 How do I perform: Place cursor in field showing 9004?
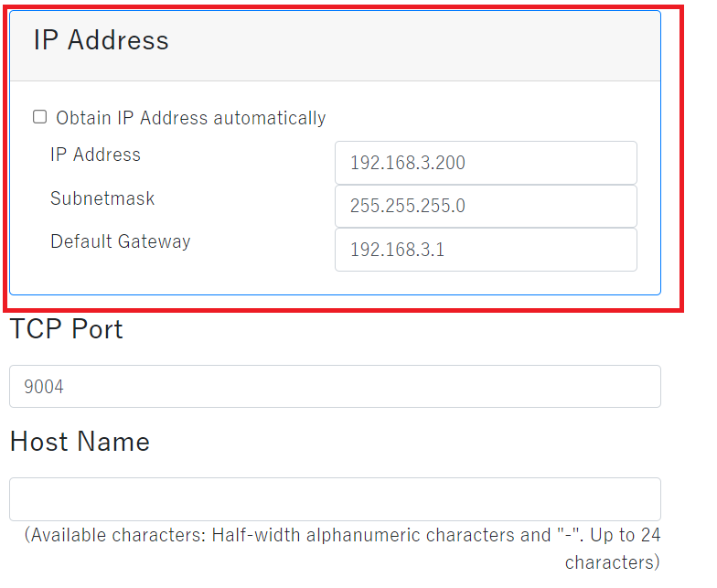[x=335, y=387]
